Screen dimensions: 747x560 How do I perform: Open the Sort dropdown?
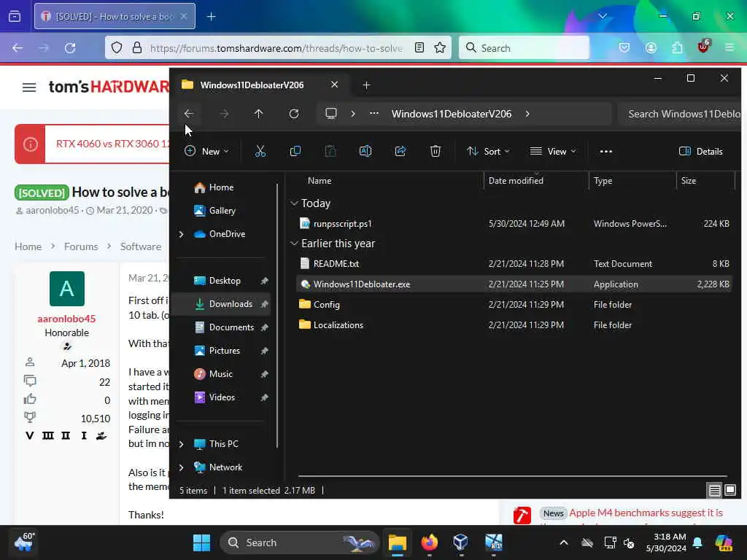[x=488, y=152]
